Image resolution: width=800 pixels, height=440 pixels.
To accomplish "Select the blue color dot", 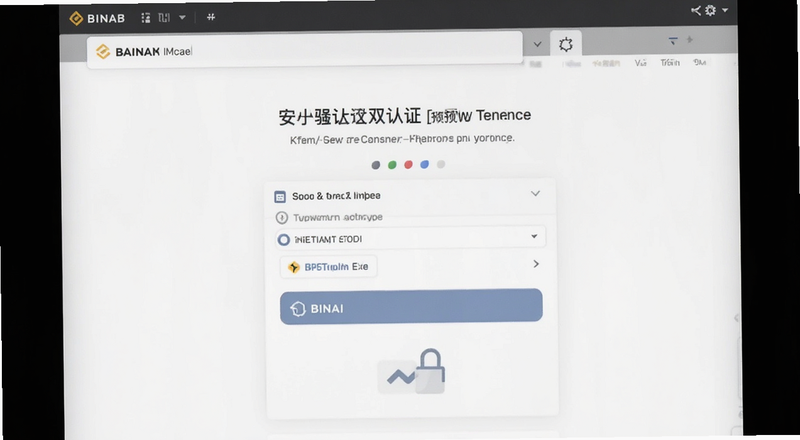I will (x=424, y=164).
